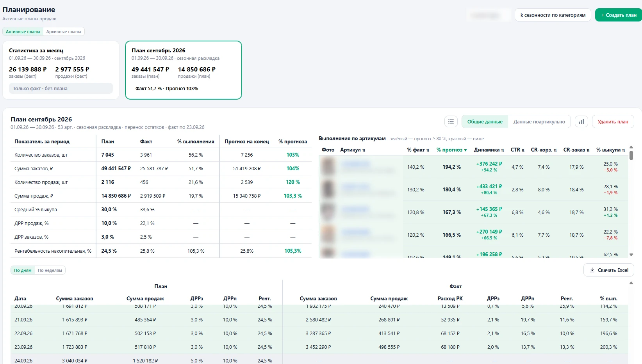The image size is (642, 364).
Task: Delete plan with Удалить план button
Action: (613, 121)
